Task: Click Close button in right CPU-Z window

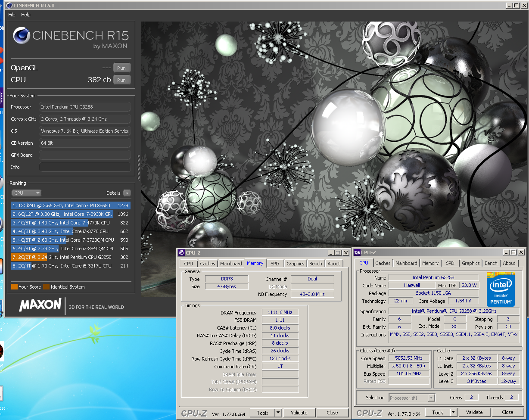Action: click(507, 412)
